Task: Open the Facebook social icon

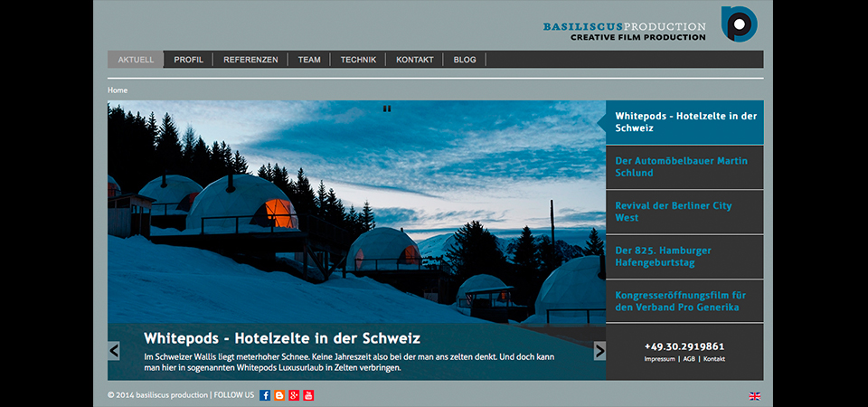Action: [265, 395]
